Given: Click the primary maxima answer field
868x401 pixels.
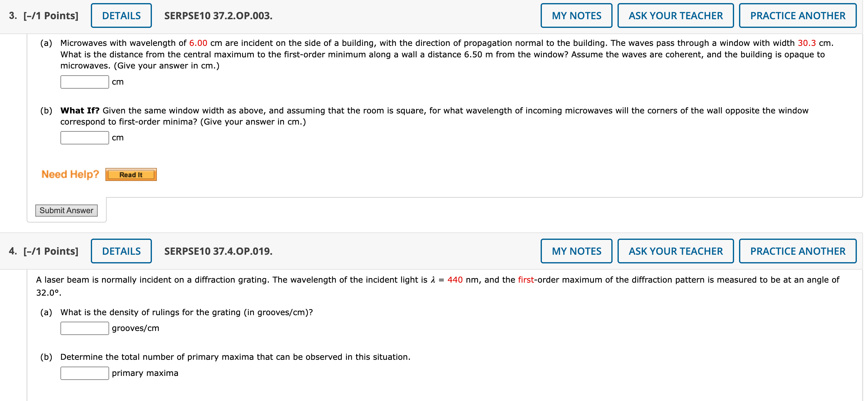Looking at the screenshot, I should tap(84, 373).
